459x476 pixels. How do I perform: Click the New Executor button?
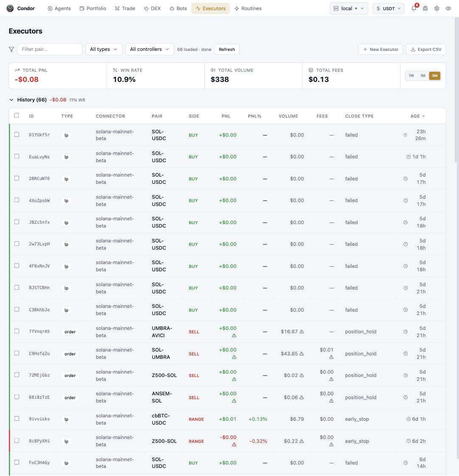[380, 49]
